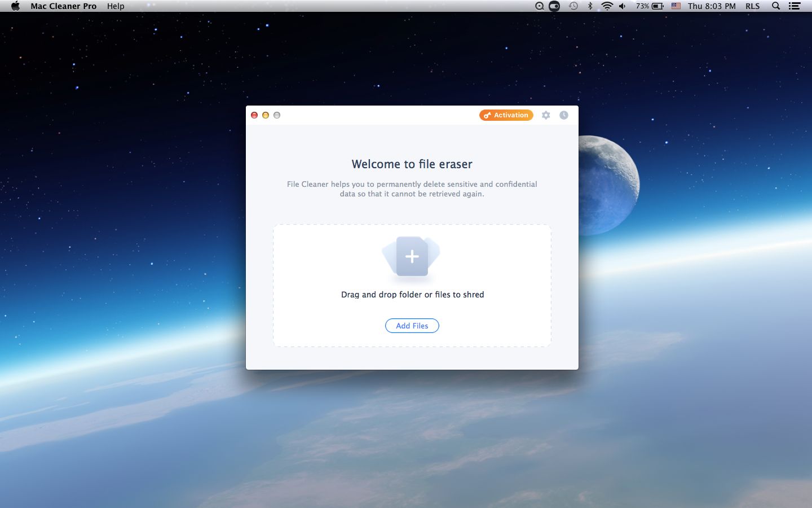Open the Mac Cleaner Pro menu

(x=63, y=6)
